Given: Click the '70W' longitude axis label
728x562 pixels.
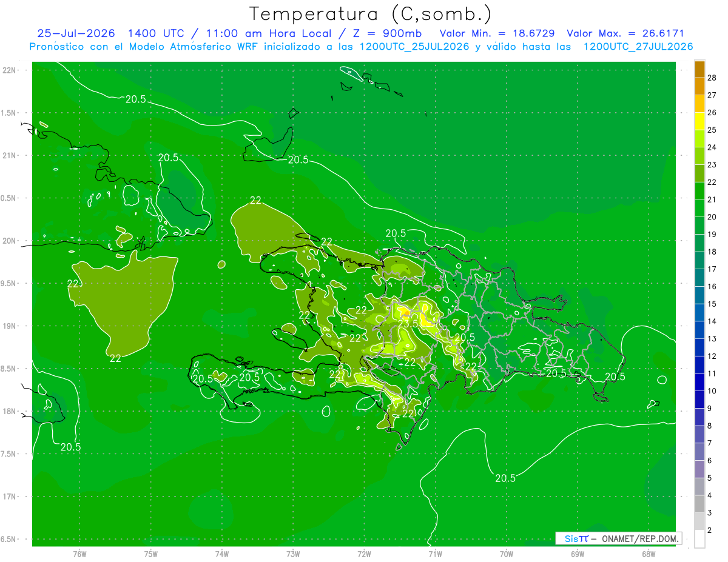Looking at the screenshot, I should [x=507, y=554].
